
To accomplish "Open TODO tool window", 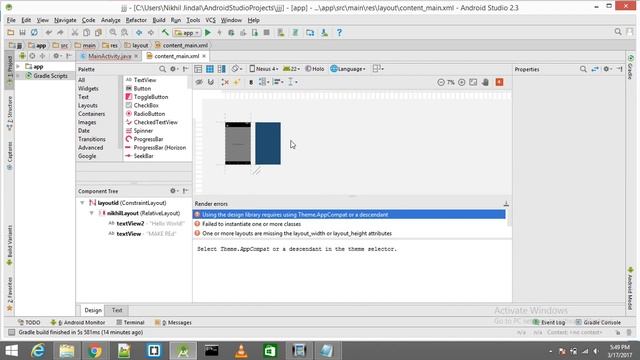I will click(x=29, y=322).
